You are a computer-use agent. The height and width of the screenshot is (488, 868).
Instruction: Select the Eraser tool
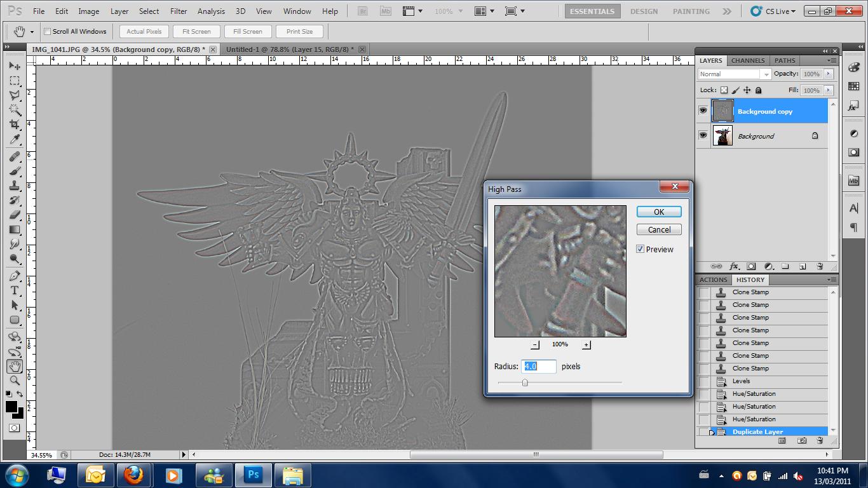pyautogui.click(x=15, y=215)
